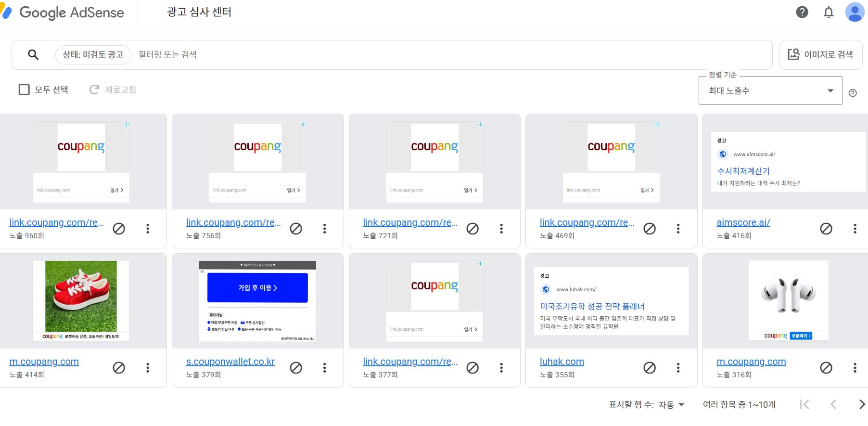Open the luhak.com link
This screenshot has width=868, height=426.
[562, 361]
